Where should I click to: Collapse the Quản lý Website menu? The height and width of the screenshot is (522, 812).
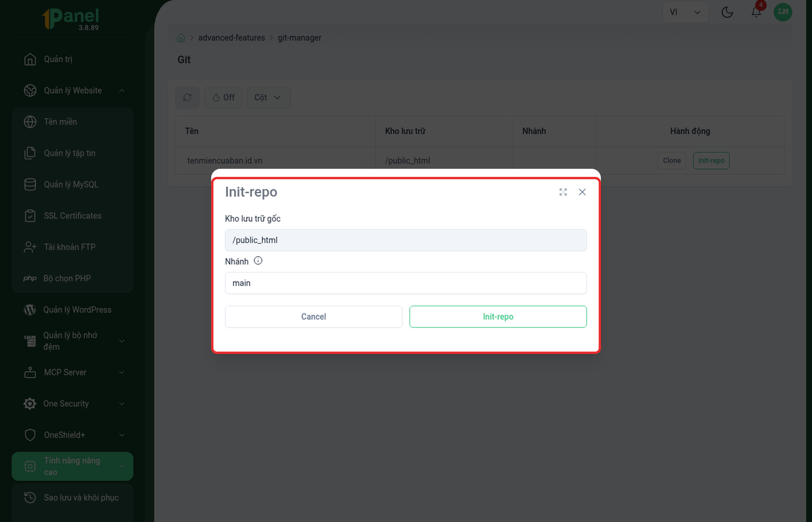click(x=122, y=90)
